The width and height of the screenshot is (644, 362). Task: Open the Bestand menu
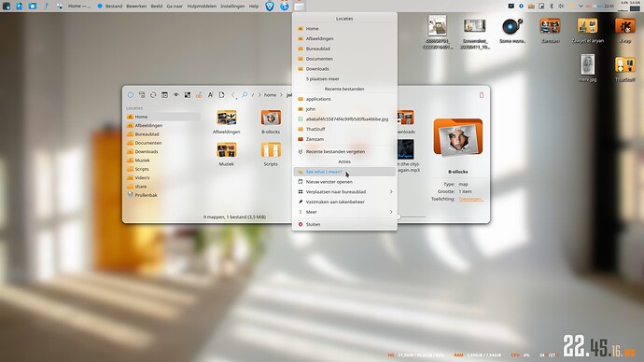click(114, 7)
